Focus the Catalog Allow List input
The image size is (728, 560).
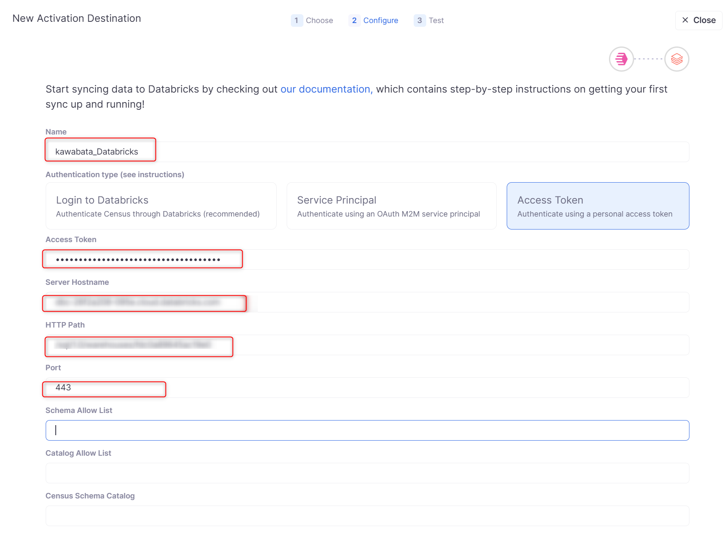tap(367, 473)
